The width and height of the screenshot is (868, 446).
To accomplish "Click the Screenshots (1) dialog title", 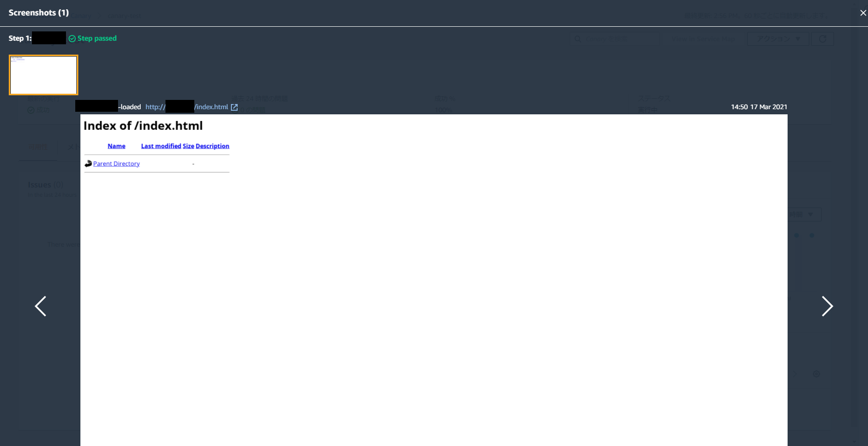I will pos(39,12).
